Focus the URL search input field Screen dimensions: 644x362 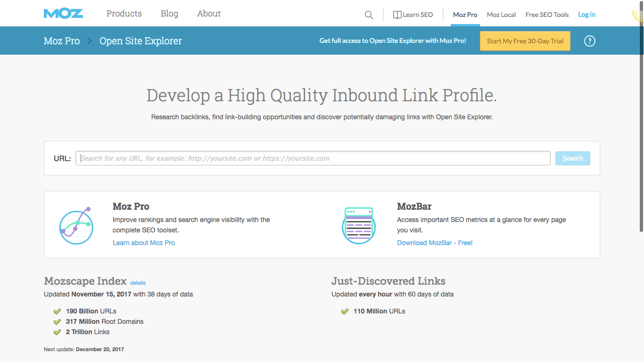pos(313,158)
